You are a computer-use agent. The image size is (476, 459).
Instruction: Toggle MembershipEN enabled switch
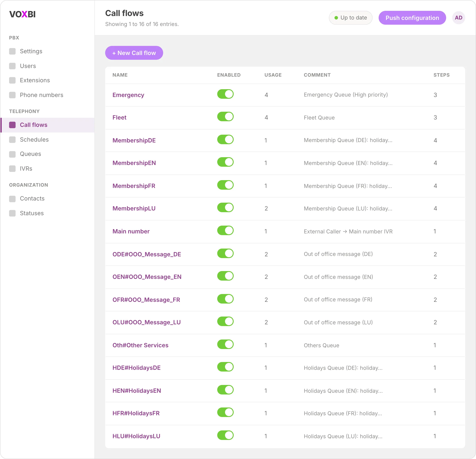[225, 162]
